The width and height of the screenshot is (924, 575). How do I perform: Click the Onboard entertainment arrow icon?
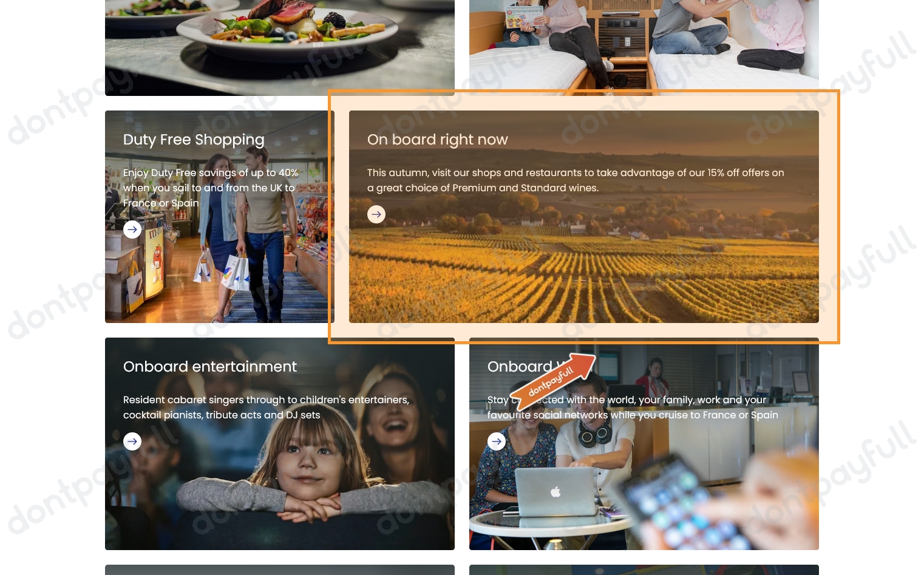coord(132,441)
